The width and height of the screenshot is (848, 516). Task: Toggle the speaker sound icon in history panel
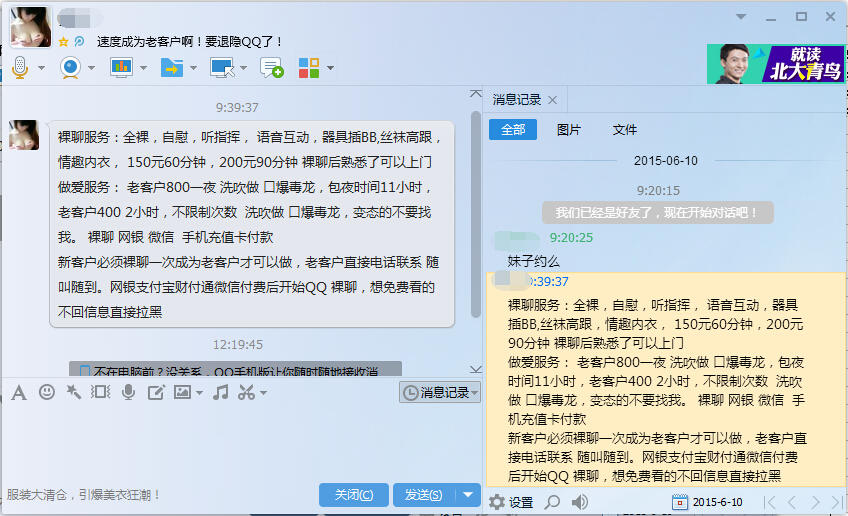[x=579, y=502]
